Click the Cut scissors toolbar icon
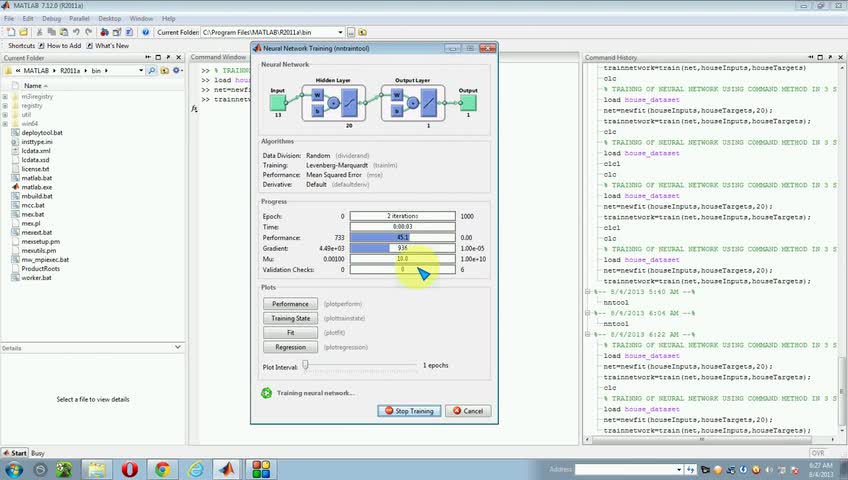 click(39, 32)
